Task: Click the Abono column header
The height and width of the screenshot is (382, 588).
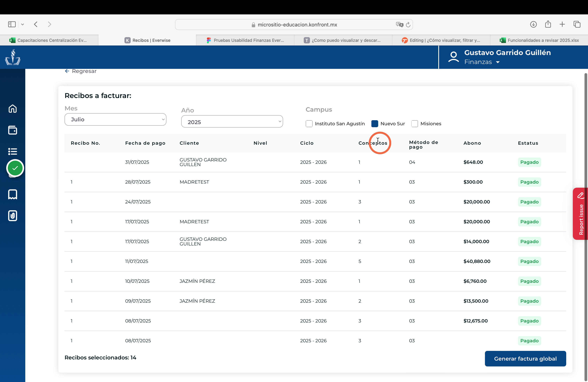Action: click(x=472, y=143)
